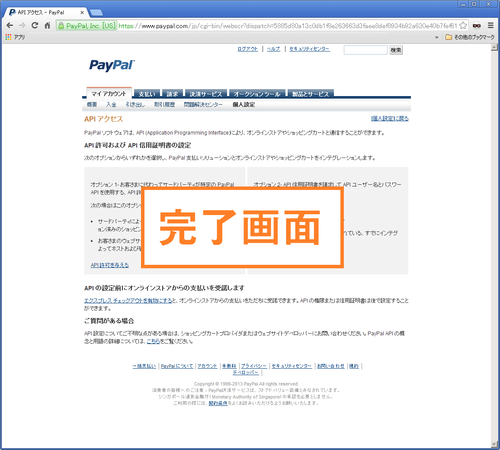Image resolution: width=500 pixels, height=450 pixels.
Task: Switch to the オークションツール tab
Action: pyautogui.click(x=257, y=94)
